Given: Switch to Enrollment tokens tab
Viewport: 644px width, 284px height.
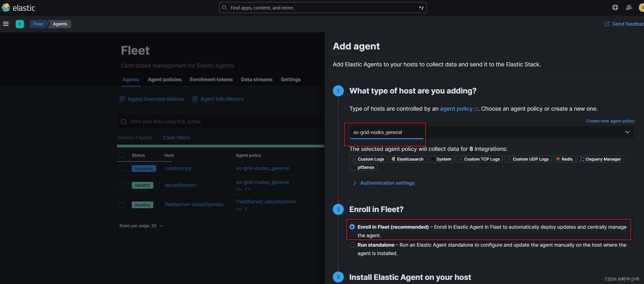Looking at the screenshot, I should [211, 80].
